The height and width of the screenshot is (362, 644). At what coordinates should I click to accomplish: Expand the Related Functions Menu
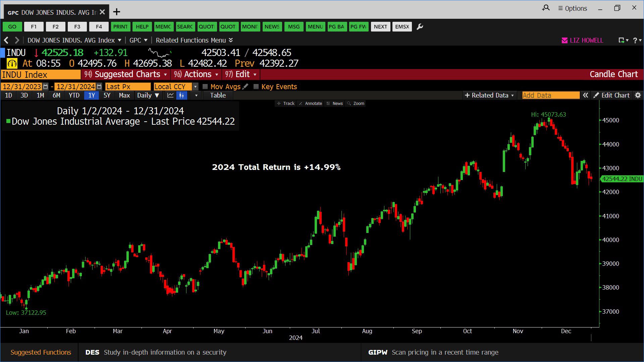tap(194, 40)
